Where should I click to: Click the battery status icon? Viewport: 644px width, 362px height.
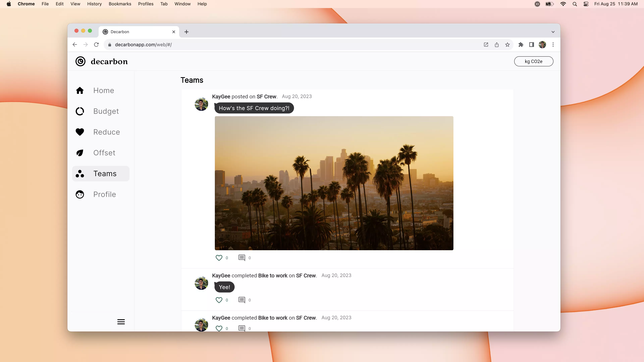pyautogui.click(x=550, y=4)
